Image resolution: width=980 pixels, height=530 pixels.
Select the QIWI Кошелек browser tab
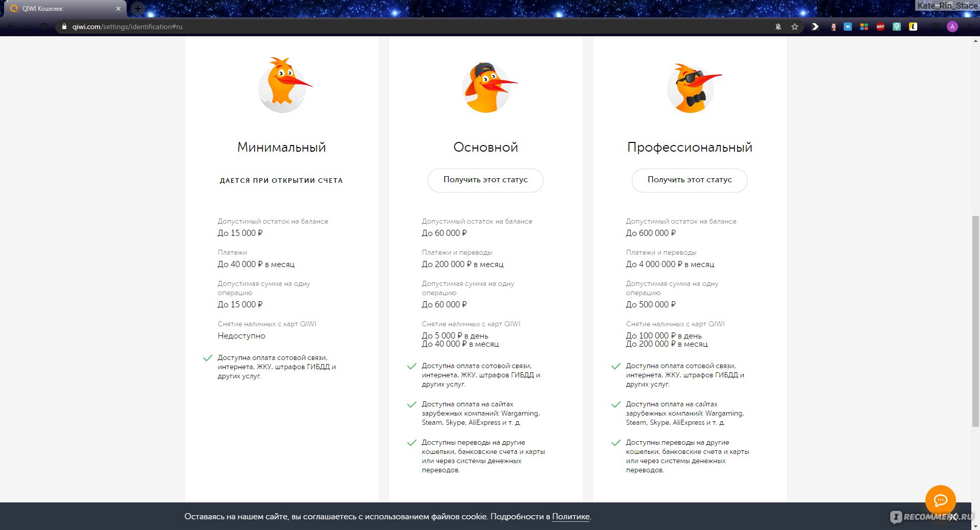pos(65,9)
